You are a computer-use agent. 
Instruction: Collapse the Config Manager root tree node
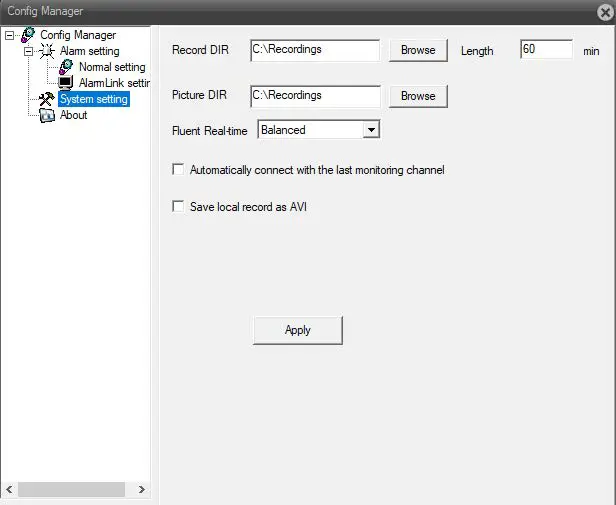click(x=9, y=35)
